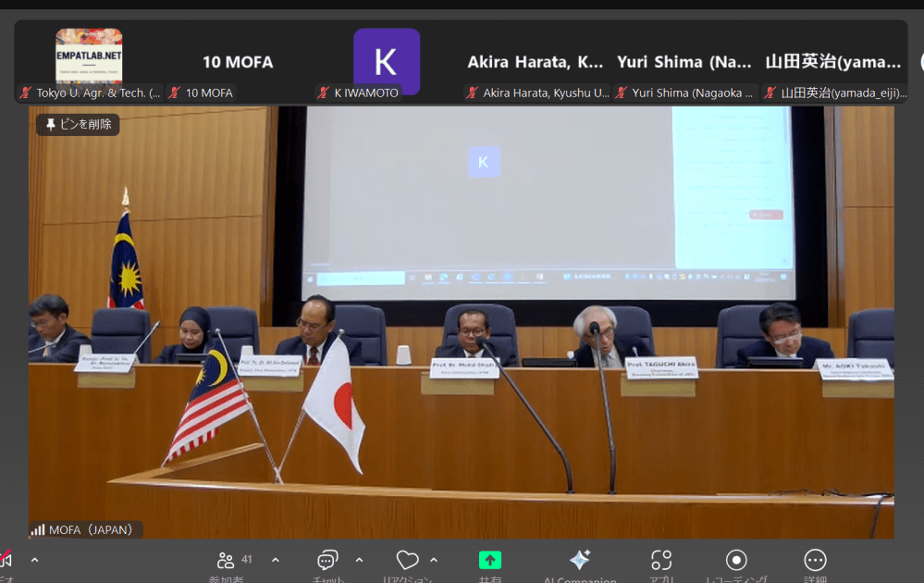Open the participants dropdown arrow
This screenshot has width=924, height=583.
point(274,559)
